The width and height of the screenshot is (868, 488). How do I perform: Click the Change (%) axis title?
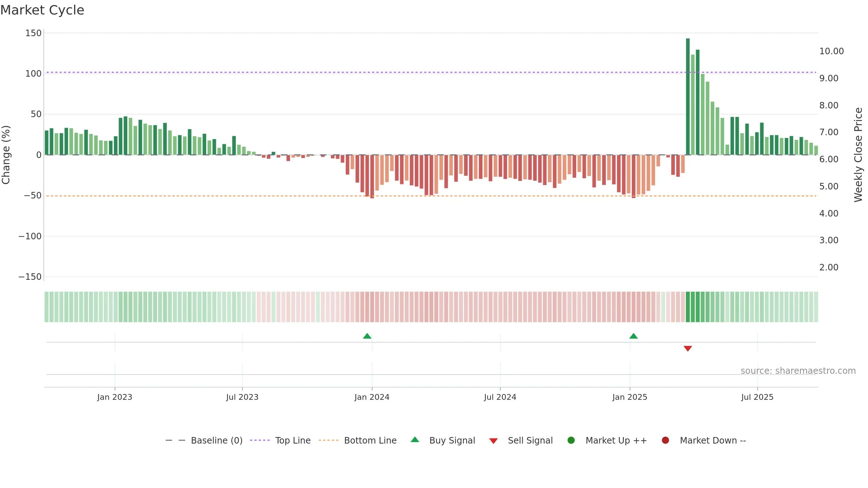(x=6, y=155)
